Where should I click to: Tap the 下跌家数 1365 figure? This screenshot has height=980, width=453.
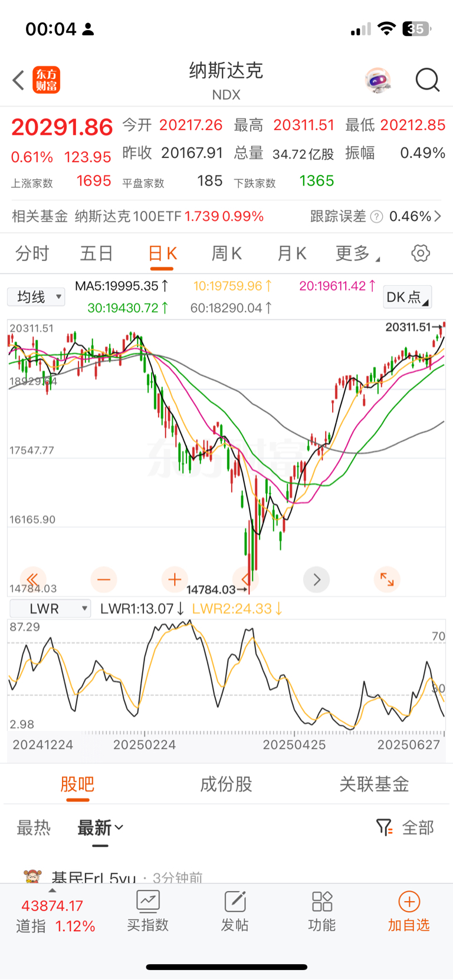317,181
